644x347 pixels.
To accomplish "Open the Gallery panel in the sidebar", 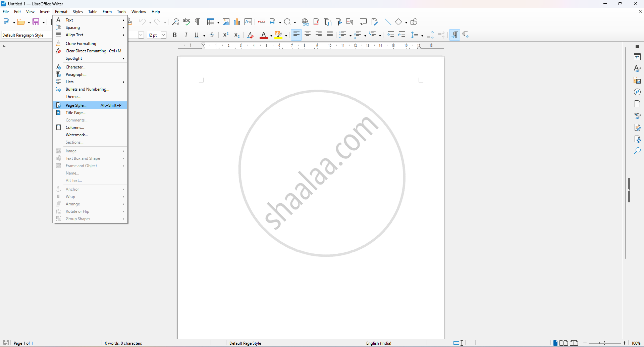I will pos(637,81).
